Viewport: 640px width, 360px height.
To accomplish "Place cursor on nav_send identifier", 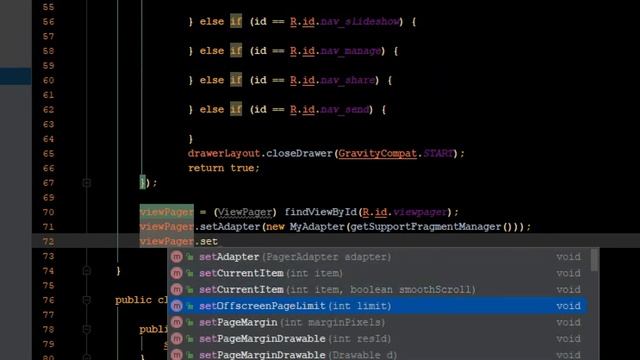I will tap(344, 109).
